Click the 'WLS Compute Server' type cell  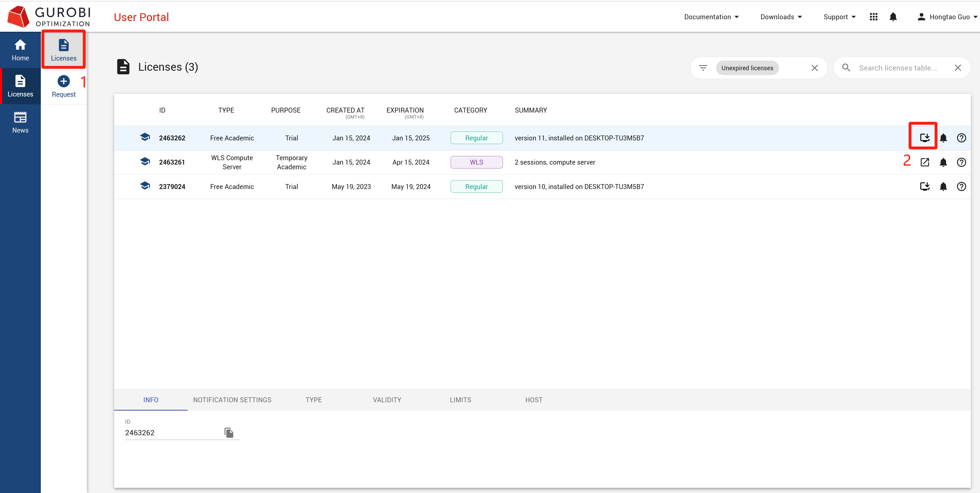pos(232,162)
